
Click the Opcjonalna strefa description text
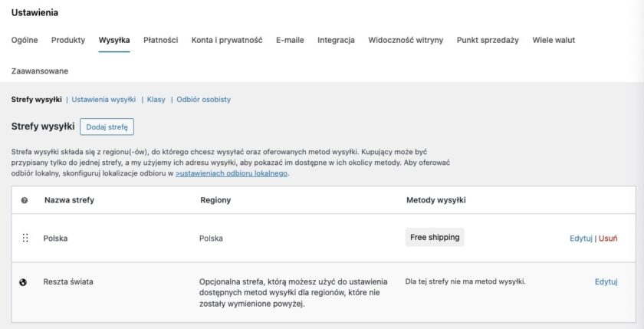[293, 293]
